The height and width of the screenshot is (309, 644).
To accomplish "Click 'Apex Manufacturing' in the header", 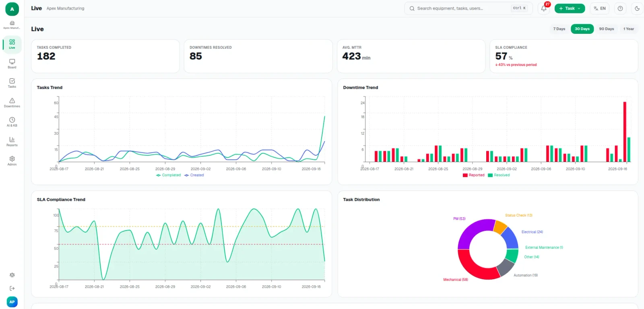I will (x=65, y=8).
